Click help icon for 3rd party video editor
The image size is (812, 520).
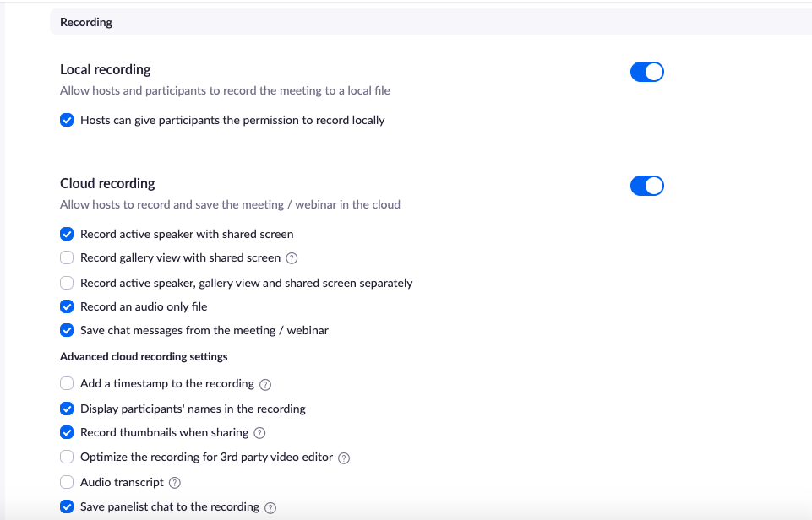pos(344,458)
